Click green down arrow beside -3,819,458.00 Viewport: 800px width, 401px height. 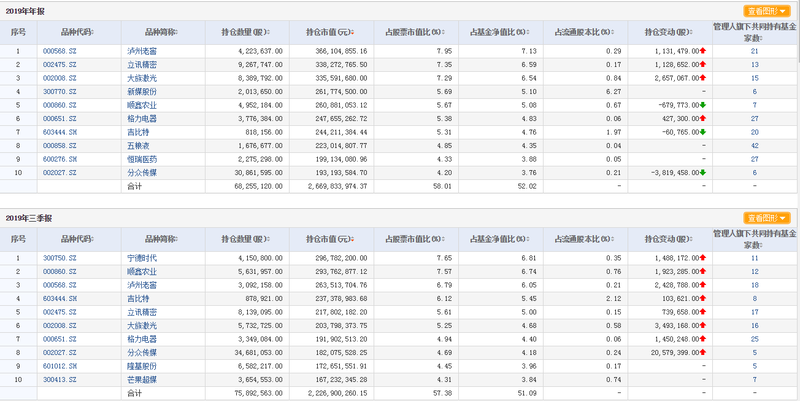click(703, 173)
